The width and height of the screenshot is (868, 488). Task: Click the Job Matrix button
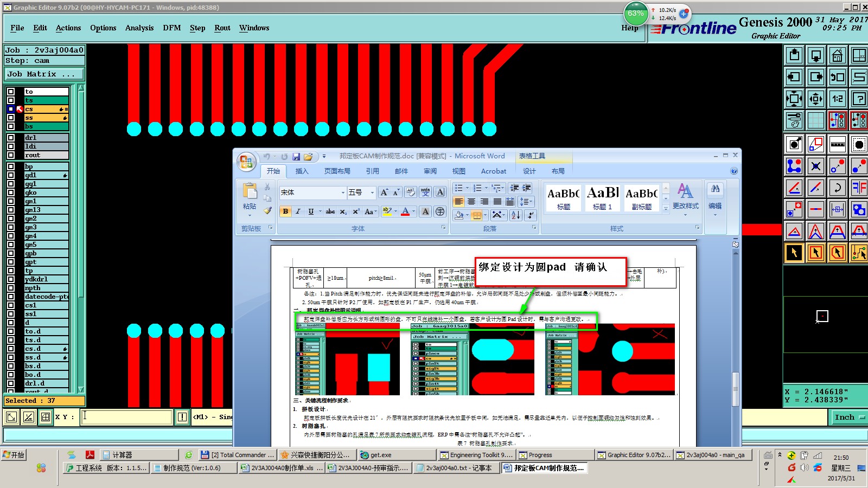pyautogui.click(x=44, y=74)
